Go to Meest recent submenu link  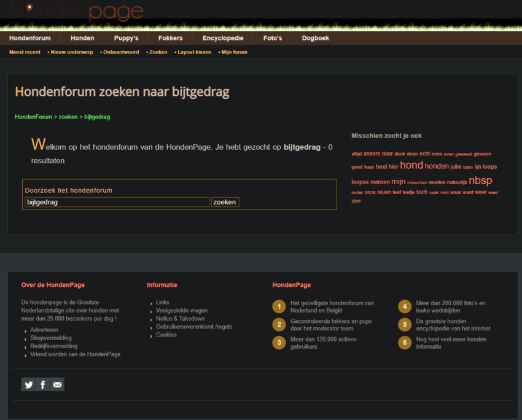[25, 52]
